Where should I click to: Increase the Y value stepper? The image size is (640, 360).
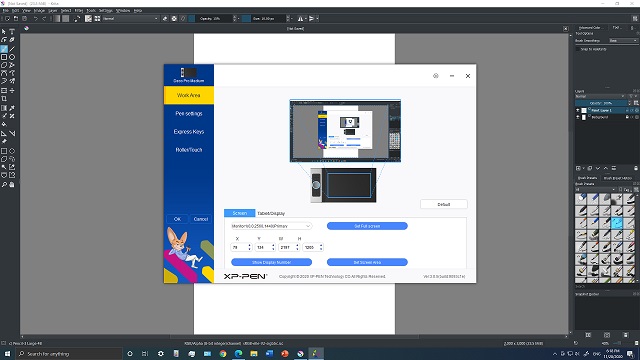pyautogui.click(x=273, y=245)
